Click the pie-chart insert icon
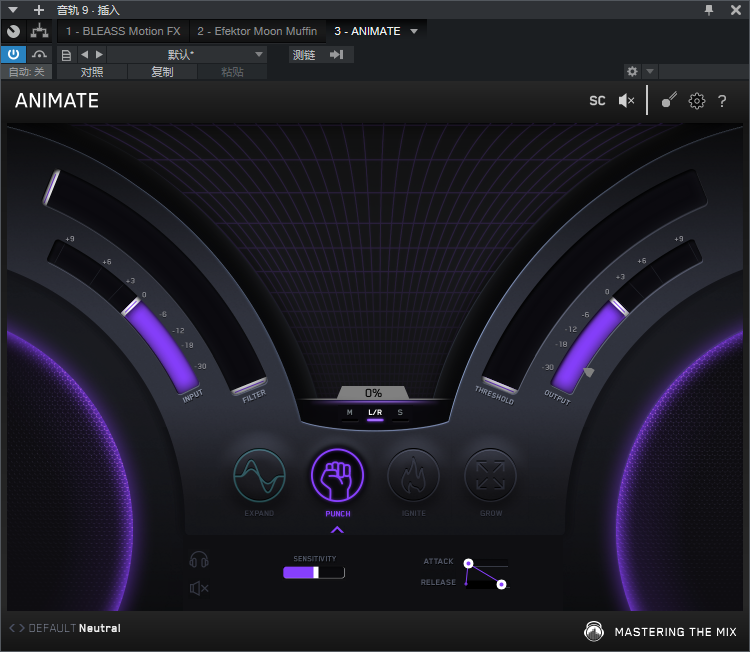750x652 pixels. (x=13, y=32)
